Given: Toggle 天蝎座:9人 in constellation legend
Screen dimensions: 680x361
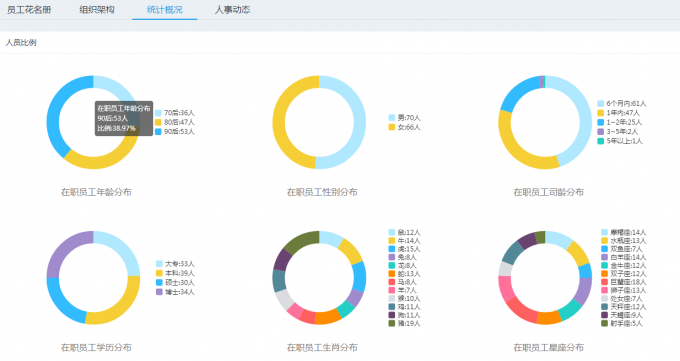Looking at the screenshot, I should coord(622,315).
